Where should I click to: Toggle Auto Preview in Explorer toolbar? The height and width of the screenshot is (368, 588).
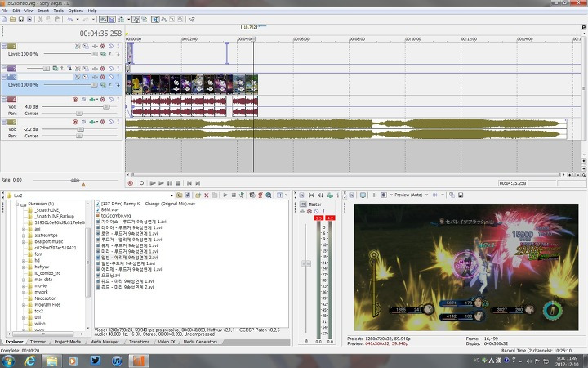pos(242,195)
